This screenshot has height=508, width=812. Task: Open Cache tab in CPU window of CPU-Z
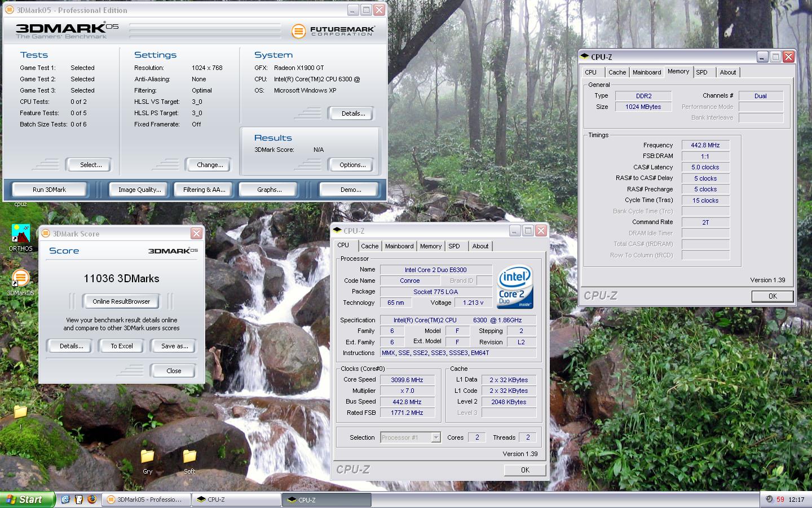[369, 246]
